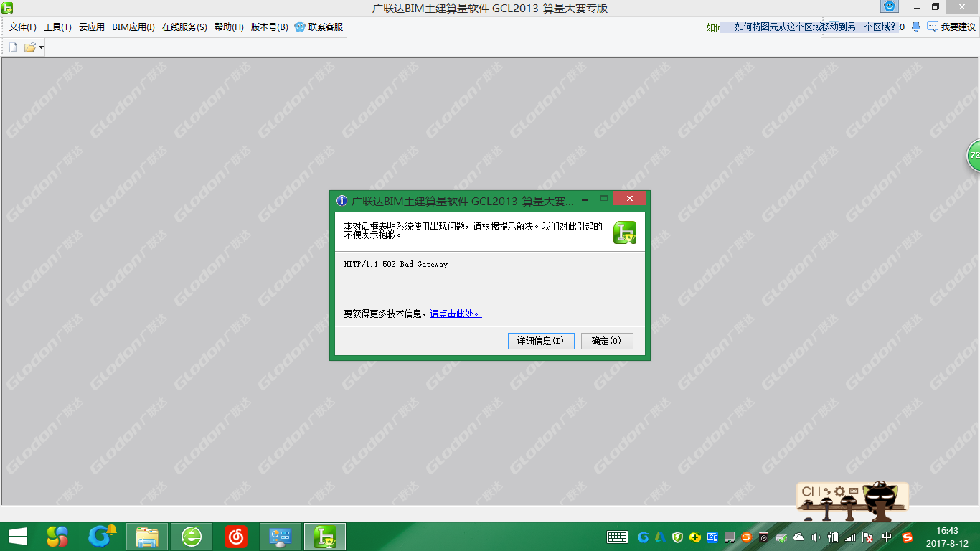Click the blue monitor tray icon
This screenshot has width=980, height=551.
point(712,537)
